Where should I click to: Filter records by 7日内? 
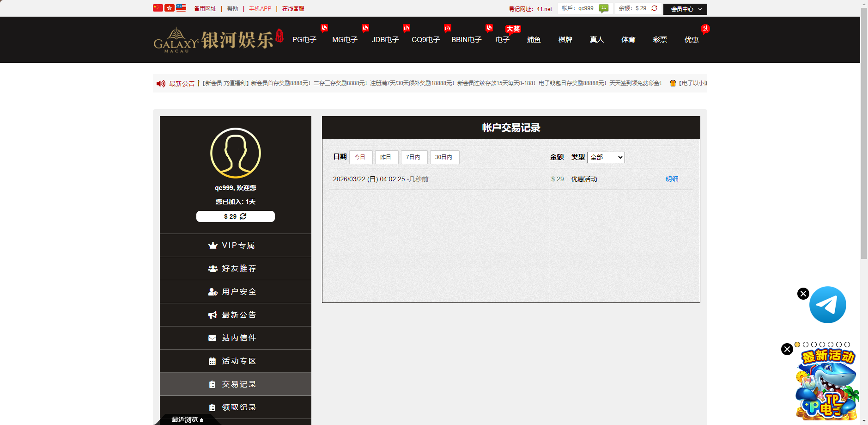point(413,157)
